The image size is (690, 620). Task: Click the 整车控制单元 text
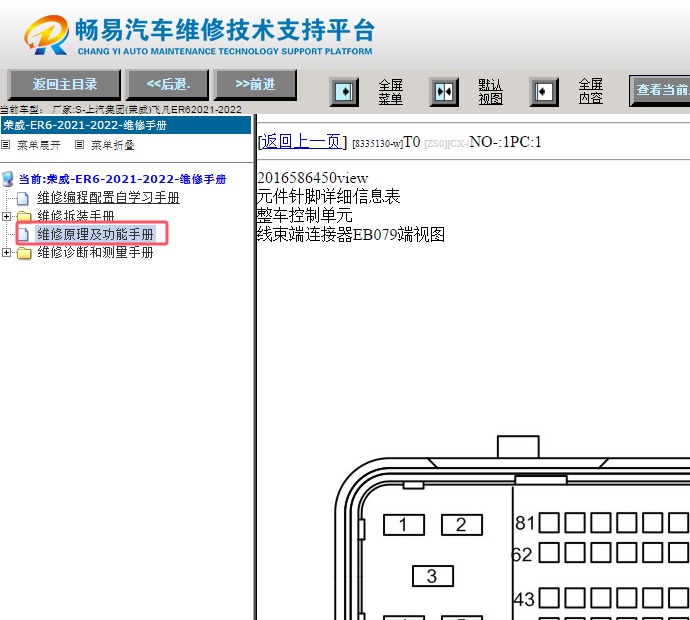click(305, 215)
